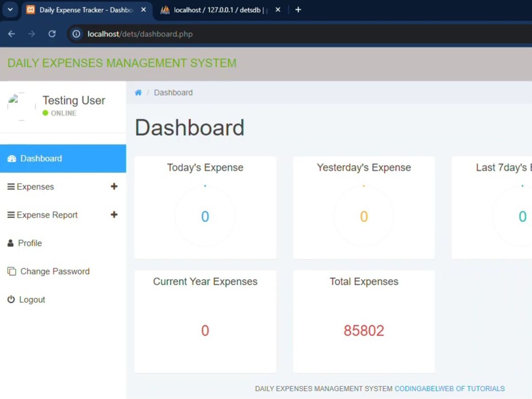Open a new browser tab
The image size is (532, 399).
tap(298, 10)
